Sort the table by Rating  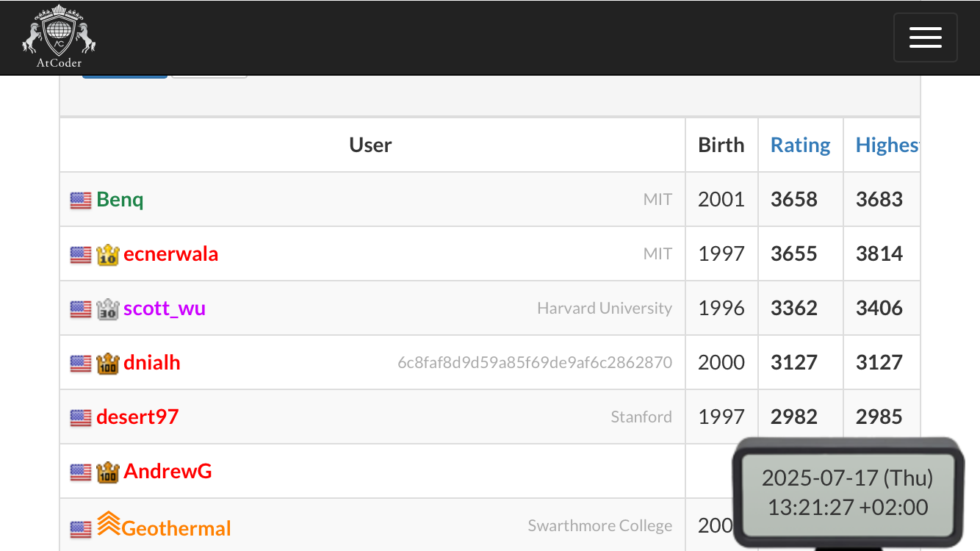[x=800, y=145]
